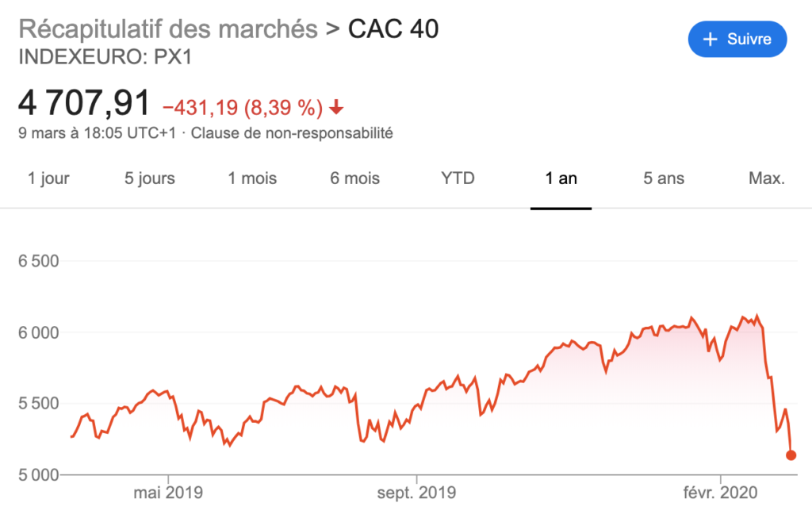Select the Max. range tab
The height and width of the screenshot is (514, 812).
tap(767, 178)
